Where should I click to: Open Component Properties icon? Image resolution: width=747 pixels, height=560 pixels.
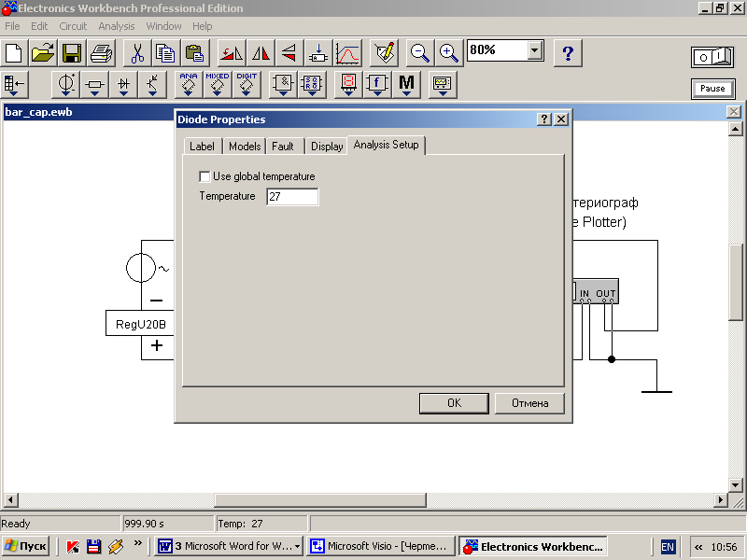coord(384,53)
